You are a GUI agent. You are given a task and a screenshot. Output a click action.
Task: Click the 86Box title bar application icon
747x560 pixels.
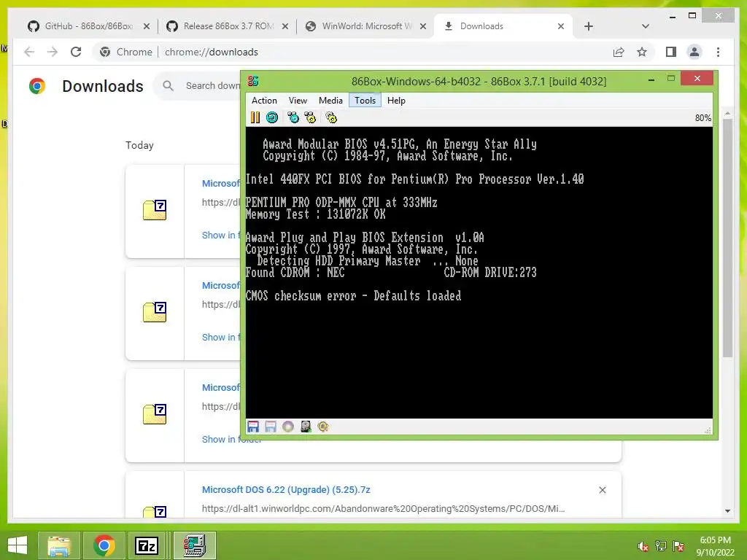click(x=253, y=81)
